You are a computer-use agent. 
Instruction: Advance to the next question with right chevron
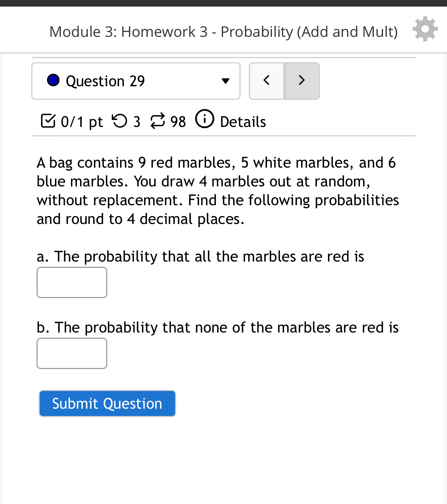301,81
